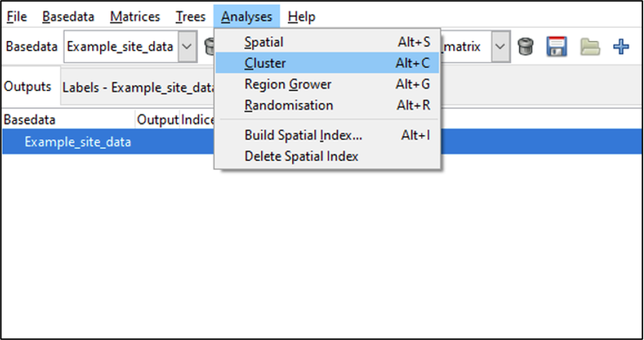Switch to the Labels - Example_site_data tab
This screenshot has width=644, height=340.
coord(138,88)
